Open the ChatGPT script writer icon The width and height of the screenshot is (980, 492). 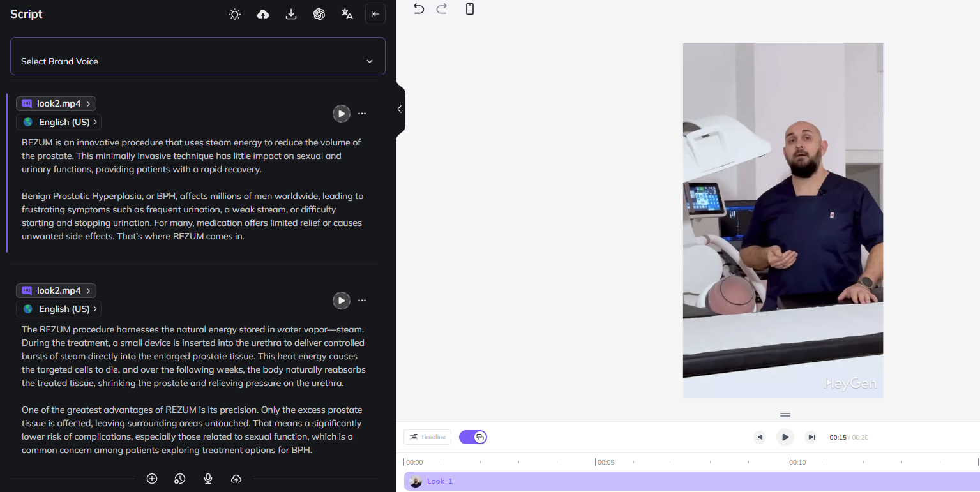coord(319,14)
